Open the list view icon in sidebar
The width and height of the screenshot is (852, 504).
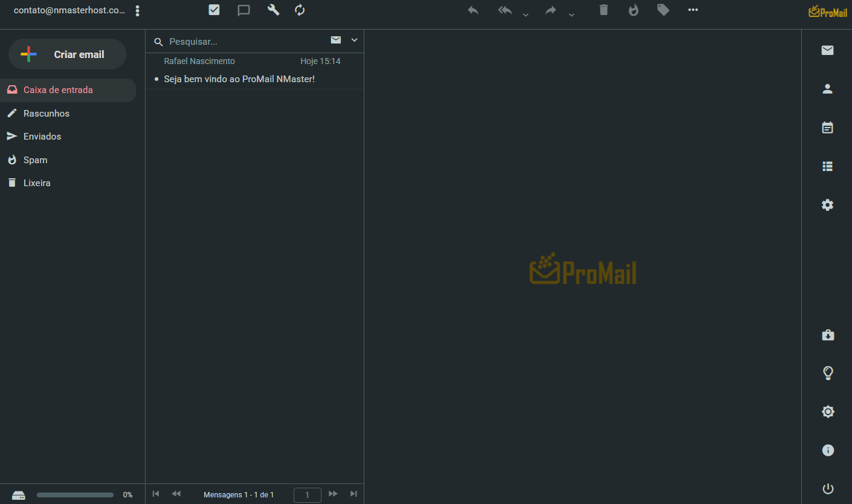[828, 166]
